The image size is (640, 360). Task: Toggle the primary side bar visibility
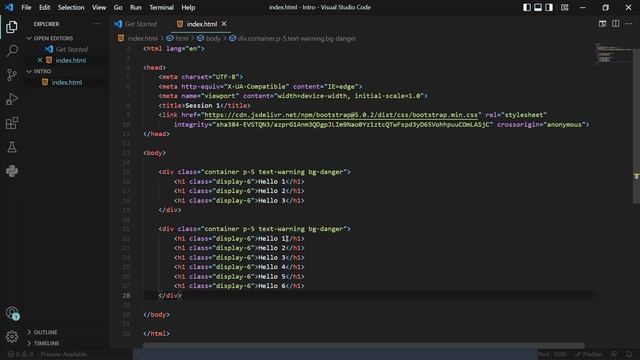click(x=527, y=7)
